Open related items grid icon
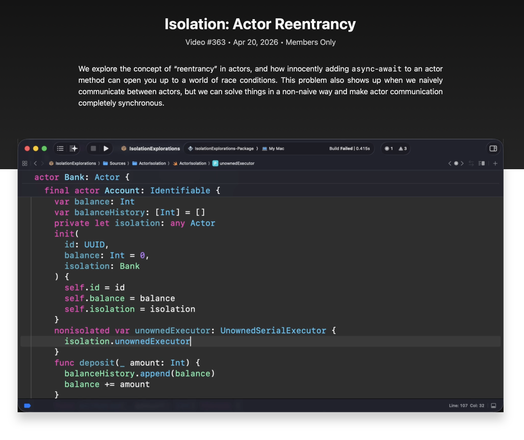524x440 pixels. click(25, 163)
